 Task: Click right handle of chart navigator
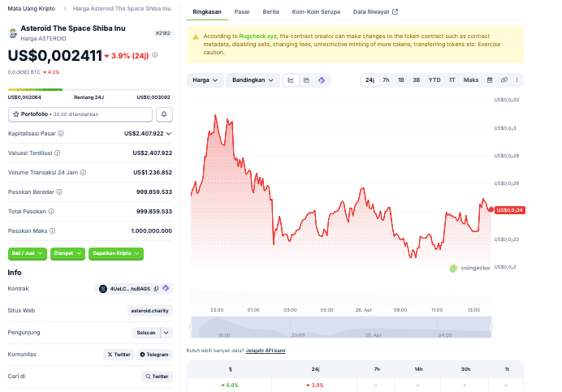[x=491, y=327]
